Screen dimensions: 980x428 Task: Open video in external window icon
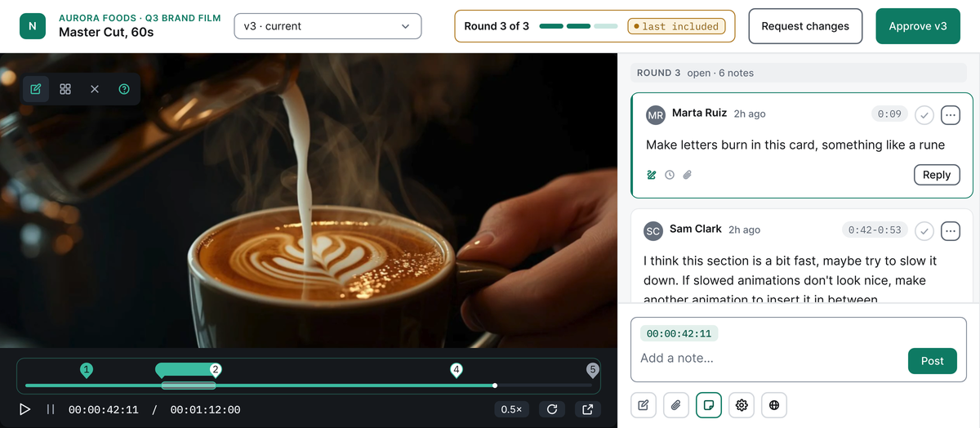(588, 409)
